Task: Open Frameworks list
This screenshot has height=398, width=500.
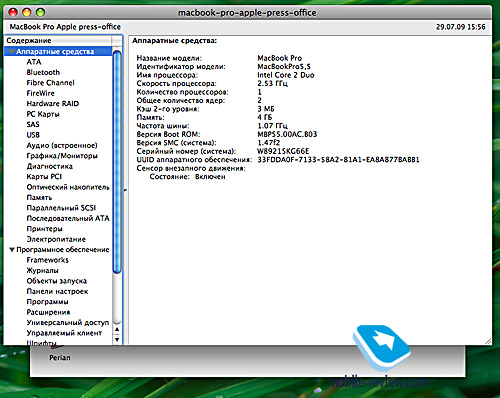Action: (48, 260)
